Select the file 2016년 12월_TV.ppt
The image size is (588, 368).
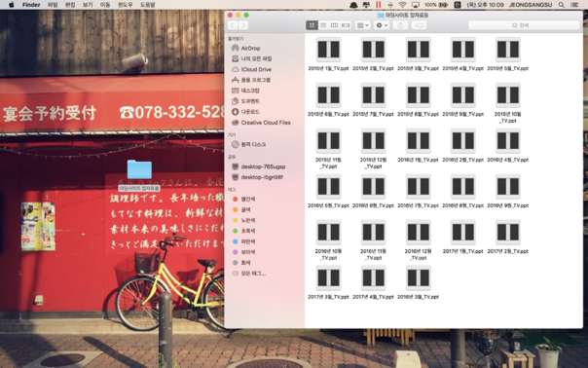(x=419, y=240)
